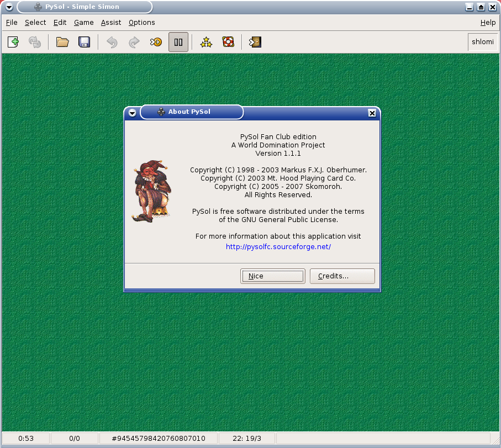Minimize the main PySol window
Image resolution: width=501 pixels, height=448 pixels.
470,7
